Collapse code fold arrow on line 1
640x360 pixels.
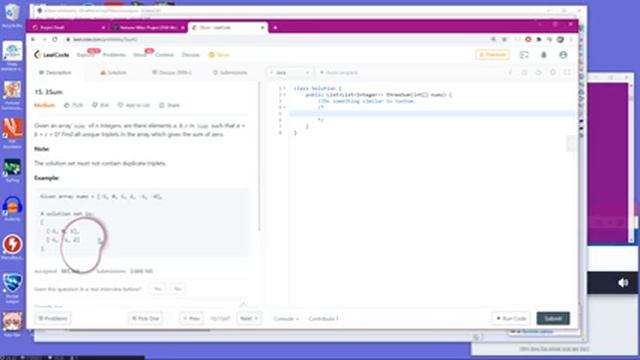point(285,88)
